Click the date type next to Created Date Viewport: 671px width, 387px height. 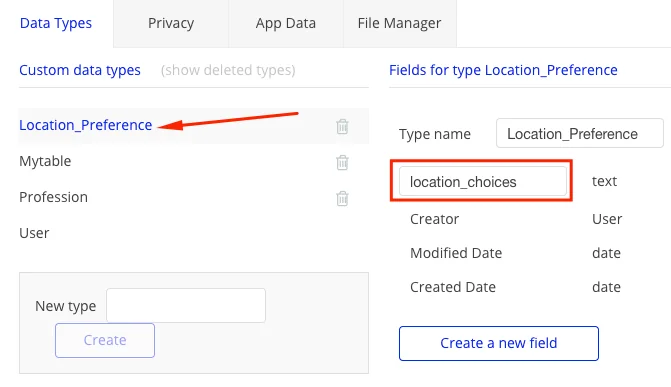click(x=606, y=287)
